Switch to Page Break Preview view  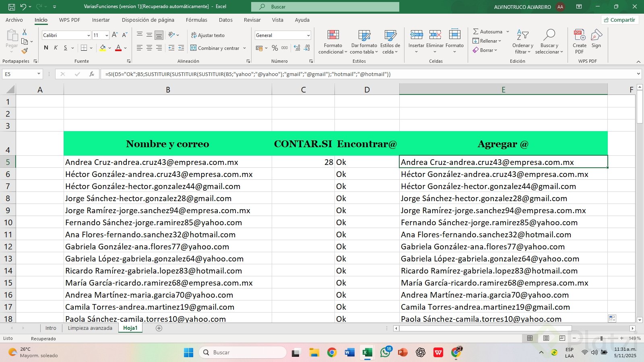[x=562, y=338]
